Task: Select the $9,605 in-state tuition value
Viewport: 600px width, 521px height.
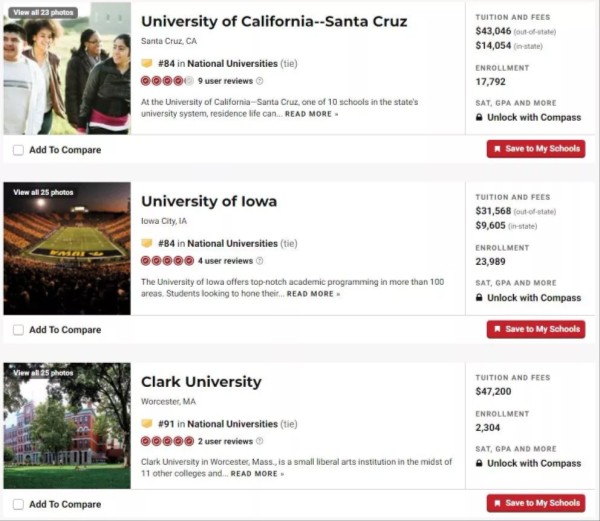Action: pos(491,226)
